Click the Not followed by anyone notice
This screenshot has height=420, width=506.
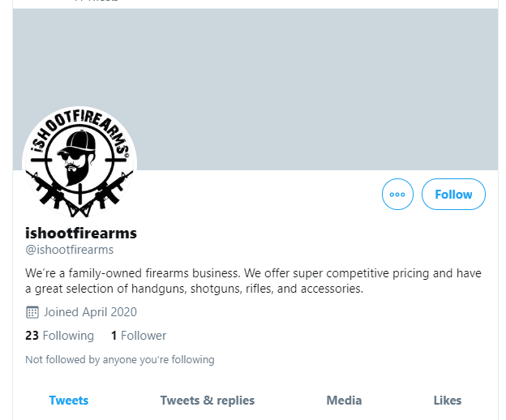coord(120,359)
